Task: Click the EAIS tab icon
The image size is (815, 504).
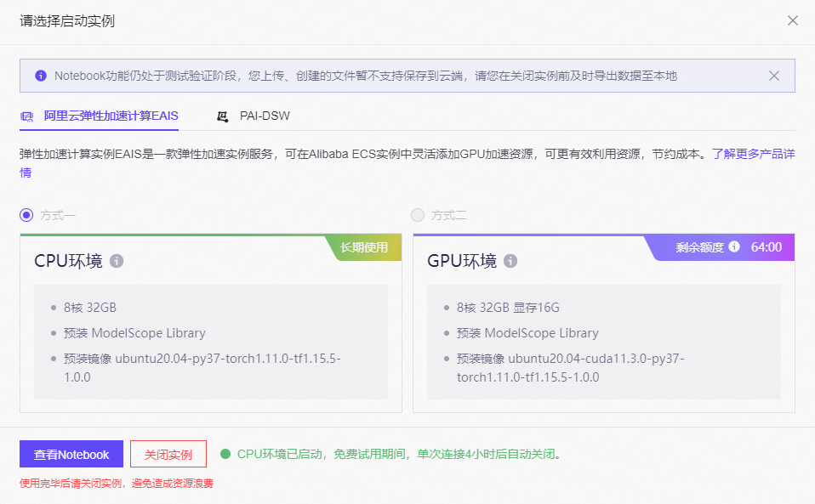Action: [x=26, y=116]
